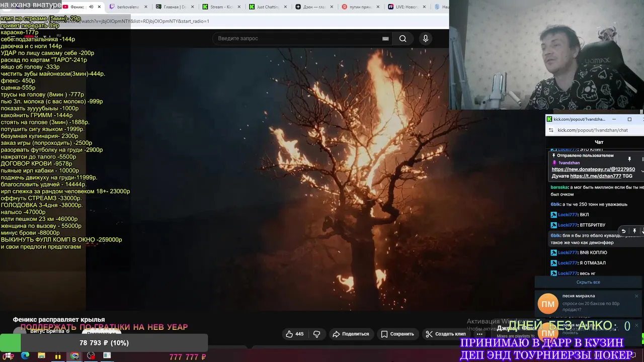
Task: Click the Locki777 'ВТТБРИТВУ' message
Action: pyautogui.click(x=578, y=225)
